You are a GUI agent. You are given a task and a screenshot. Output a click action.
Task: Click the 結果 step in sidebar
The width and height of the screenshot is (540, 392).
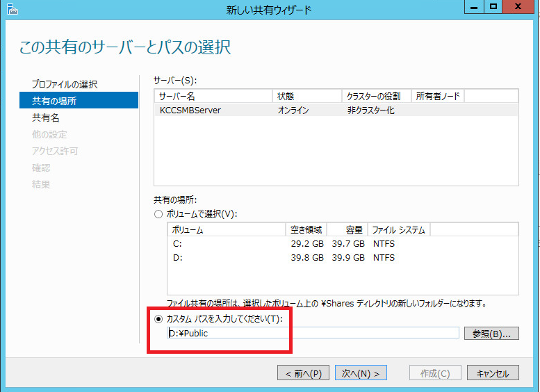41,184
